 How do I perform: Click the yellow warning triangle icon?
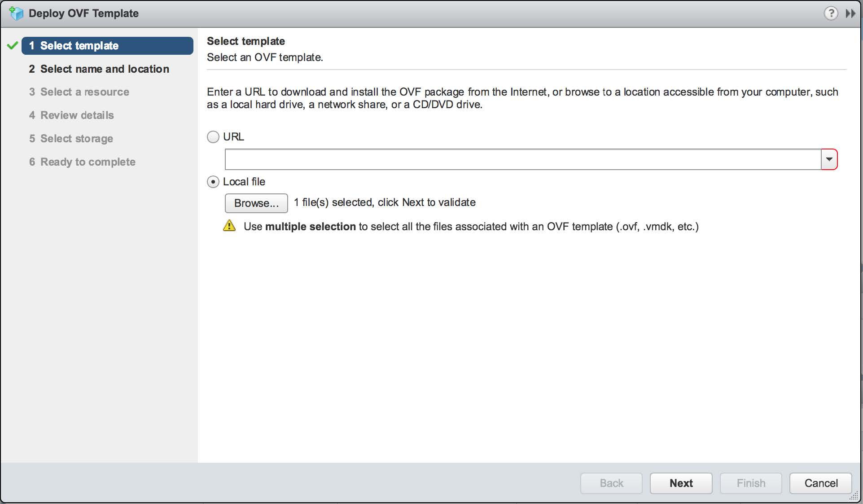pyautogui.click(x=229, y=226)
